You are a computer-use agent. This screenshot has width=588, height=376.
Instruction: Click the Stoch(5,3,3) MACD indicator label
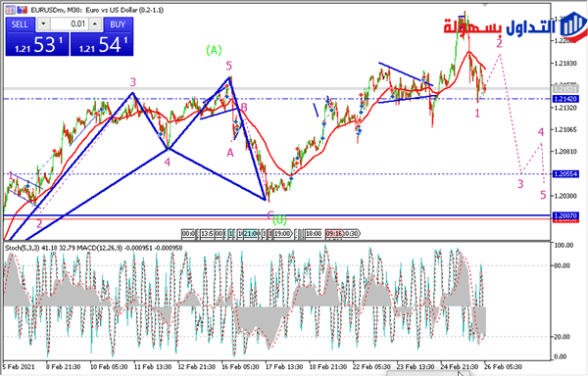94,248
